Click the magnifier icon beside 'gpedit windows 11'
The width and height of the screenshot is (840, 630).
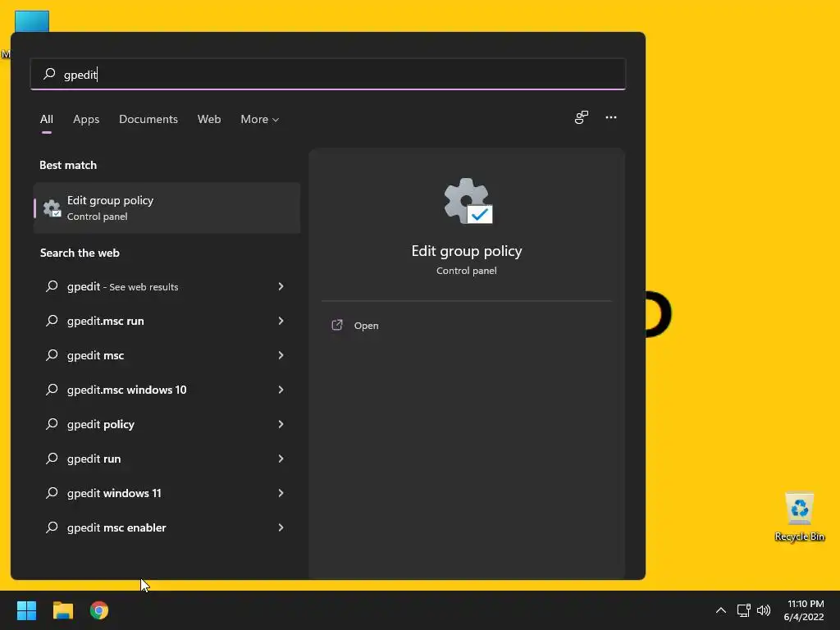[x=52, y=492]
